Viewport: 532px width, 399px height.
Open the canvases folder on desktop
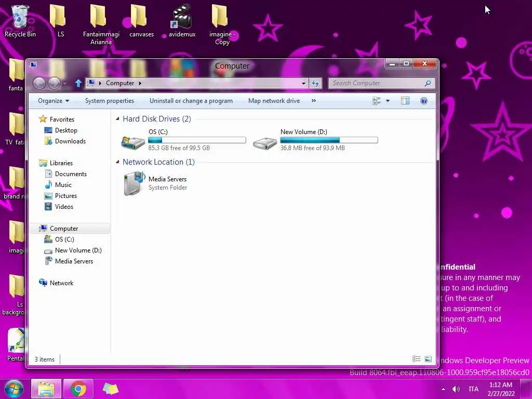point(141,21)
